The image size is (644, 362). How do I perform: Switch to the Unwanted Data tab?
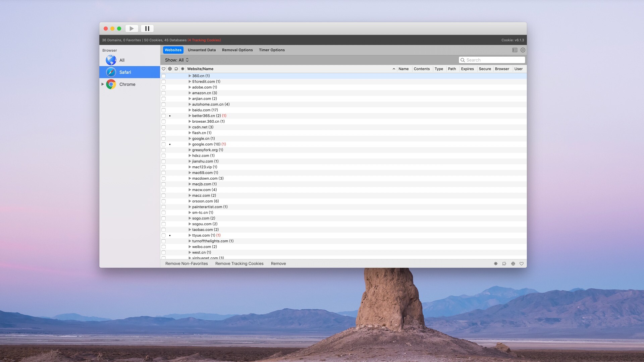point(202,50)
